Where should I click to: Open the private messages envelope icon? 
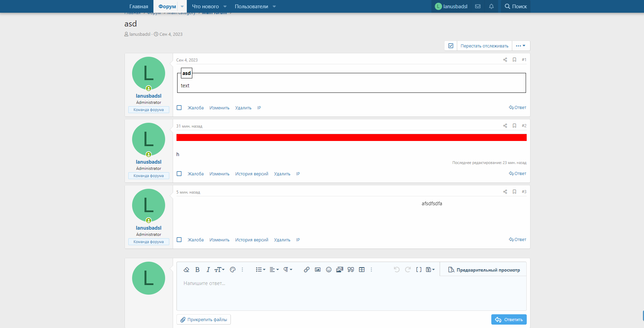478,6
